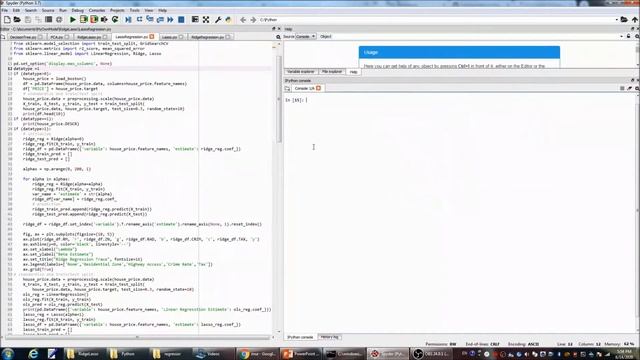Run current cell and advance to next
Viewport: 640px width, 360px height.
click(94, 20)
